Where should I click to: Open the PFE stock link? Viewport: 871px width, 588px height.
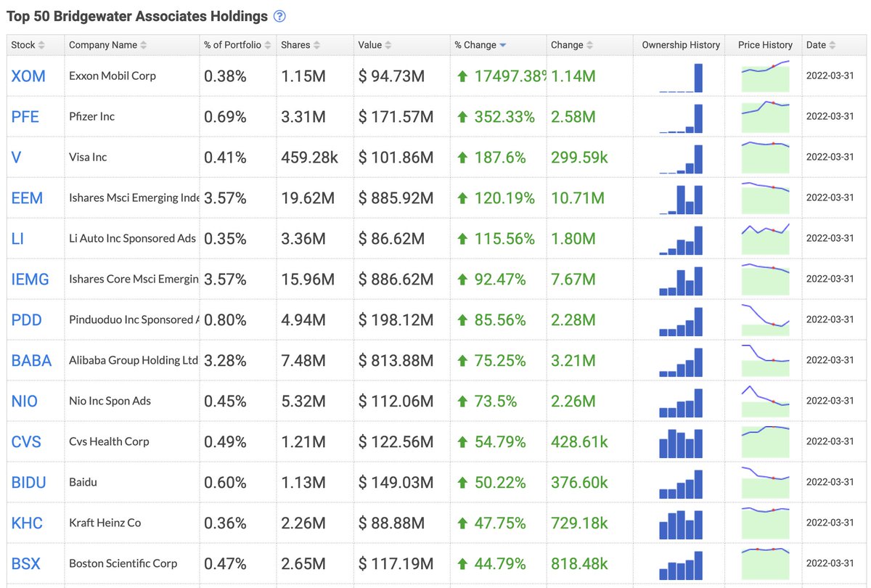click(25, 117)
